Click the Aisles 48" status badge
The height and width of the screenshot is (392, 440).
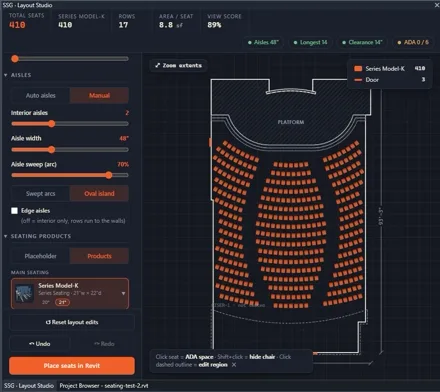point(263,42)
